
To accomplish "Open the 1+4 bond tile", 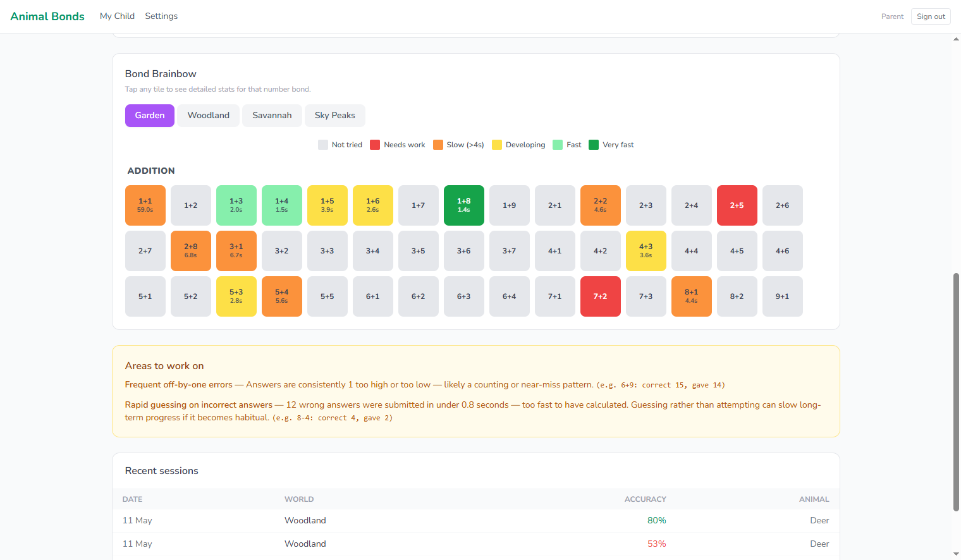I will point(282,205).
